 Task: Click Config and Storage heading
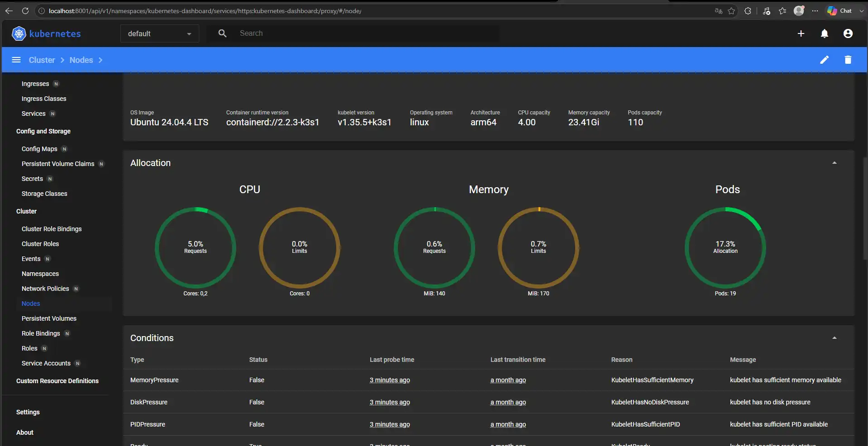click(43, 131)
